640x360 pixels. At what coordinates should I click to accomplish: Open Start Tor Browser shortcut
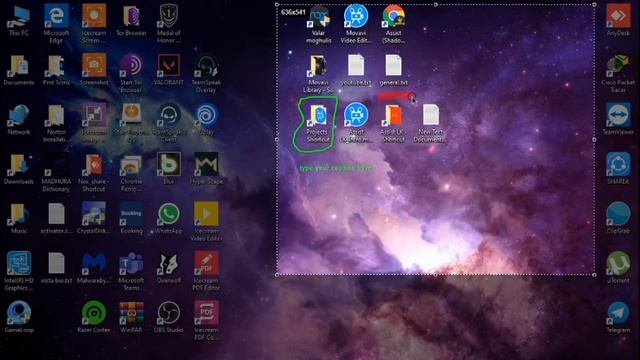pyautogui.click(x=131, y=73)
